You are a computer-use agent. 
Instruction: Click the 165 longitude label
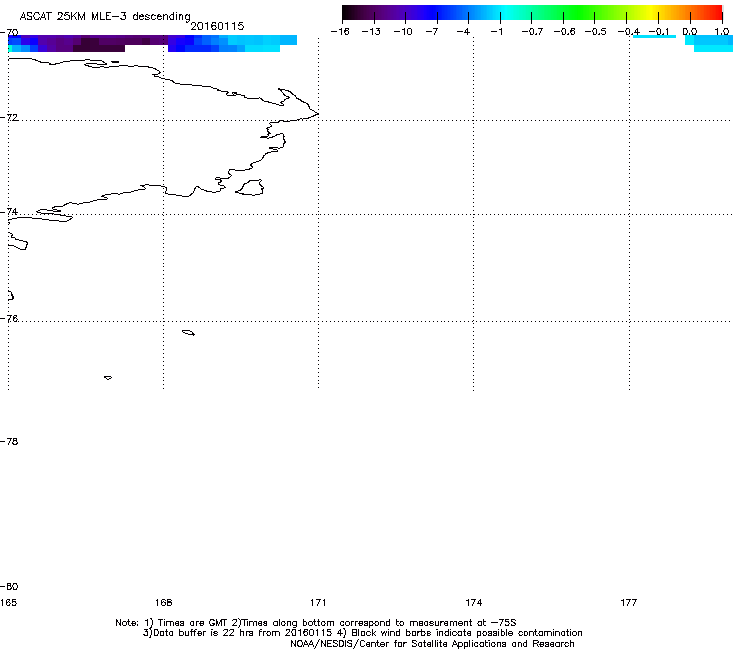pos(8,603)
